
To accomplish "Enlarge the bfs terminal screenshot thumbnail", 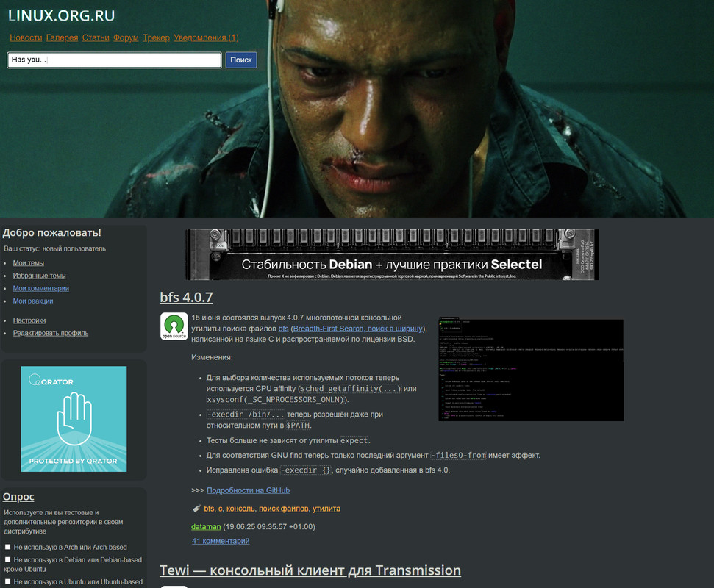I will point(531,369).
